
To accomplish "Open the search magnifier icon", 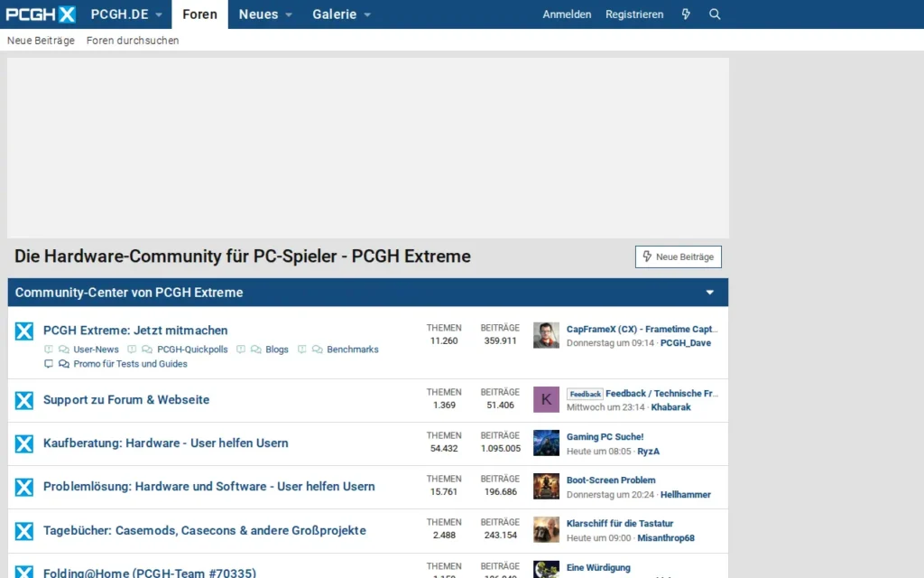I will tap(715, 14).
